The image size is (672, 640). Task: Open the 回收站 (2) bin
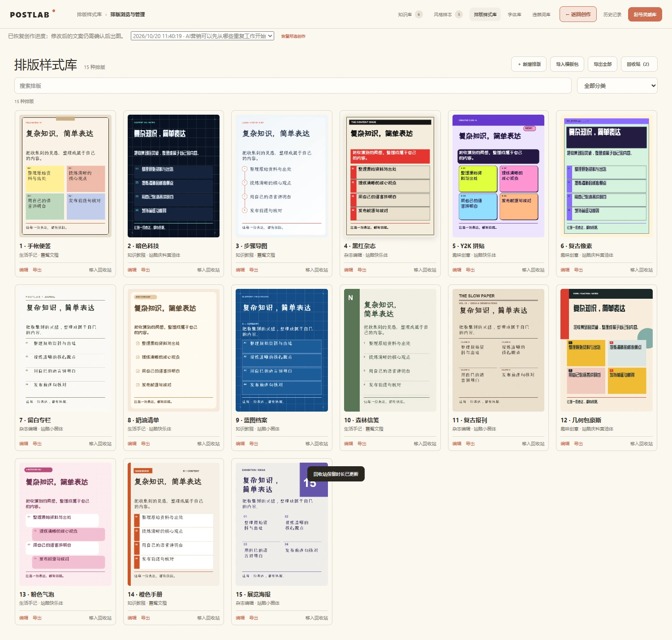pyautogui.click(x=639, y=64)
